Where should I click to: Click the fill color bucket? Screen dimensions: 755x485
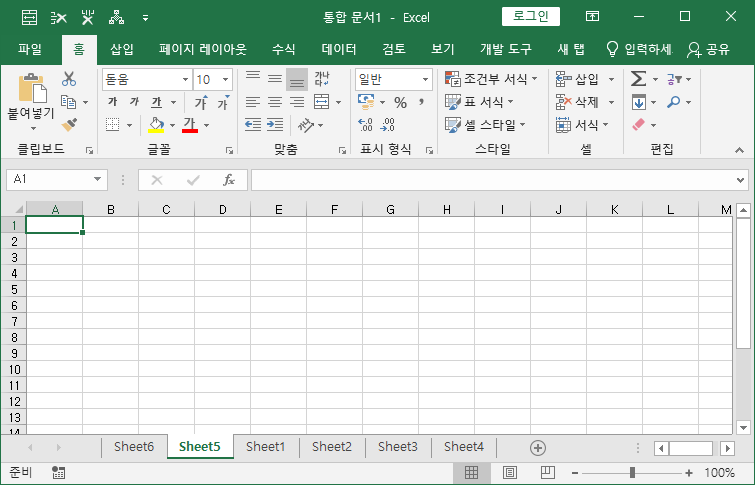tap(156, 125)
